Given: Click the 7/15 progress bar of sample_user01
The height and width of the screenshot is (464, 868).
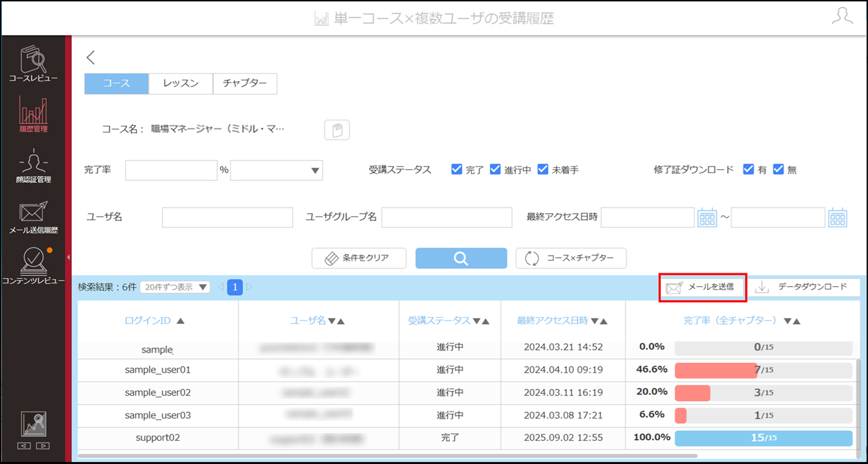Looking at the screenshot, I should (x=764, y=370).
